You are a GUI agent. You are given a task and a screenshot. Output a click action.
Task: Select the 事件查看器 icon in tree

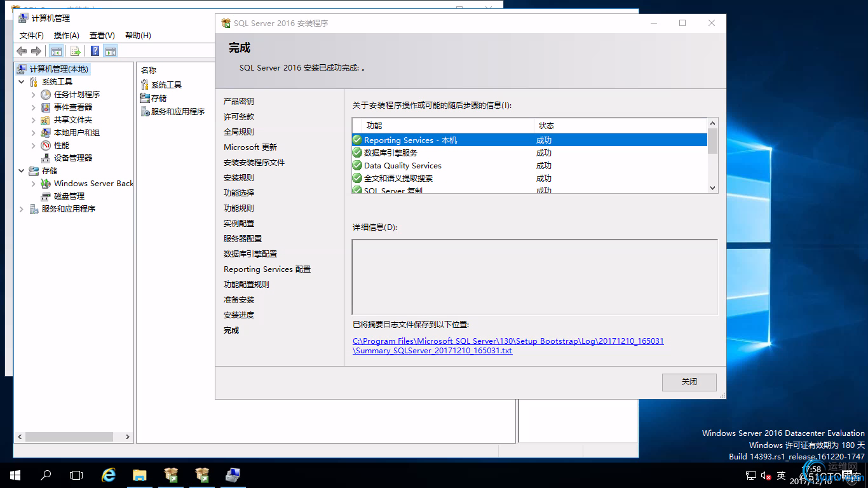coord(46,107)
